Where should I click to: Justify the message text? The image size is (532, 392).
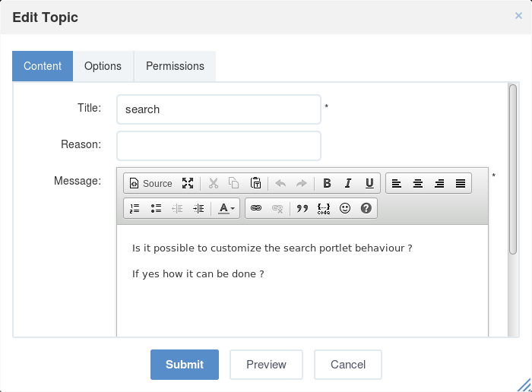(x=461, y=183)
